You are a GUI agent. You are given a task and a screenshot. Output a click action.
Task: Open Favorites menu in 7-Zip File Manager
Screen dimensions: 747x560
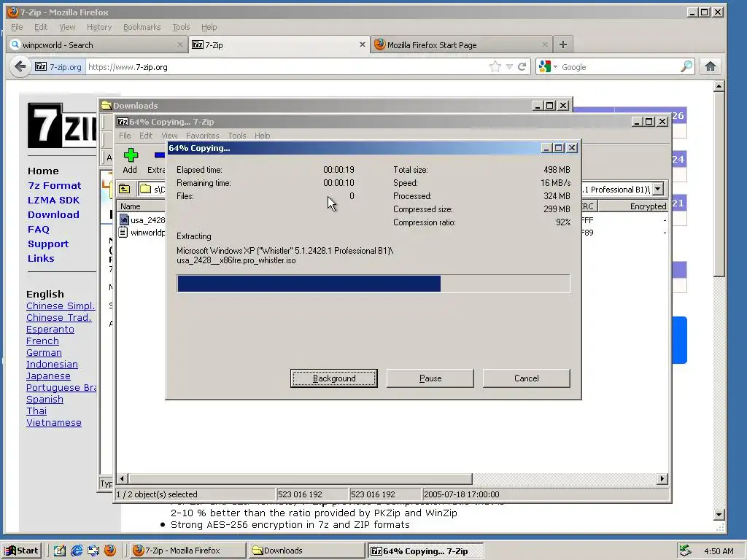tap(203, 136)
